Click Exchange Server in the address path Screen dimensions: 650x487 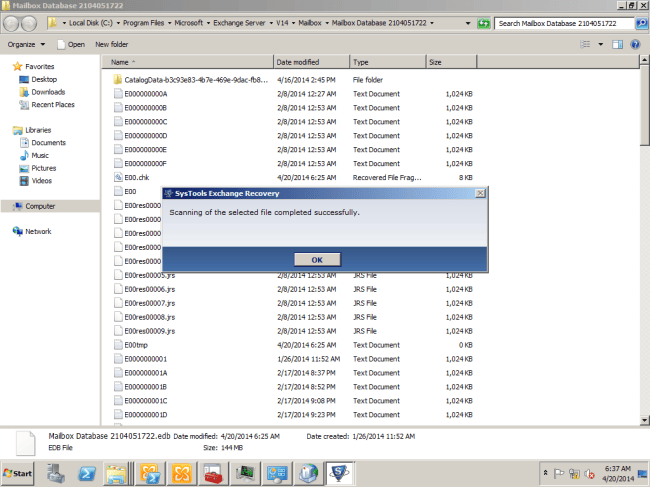click(x=239, y=23)
